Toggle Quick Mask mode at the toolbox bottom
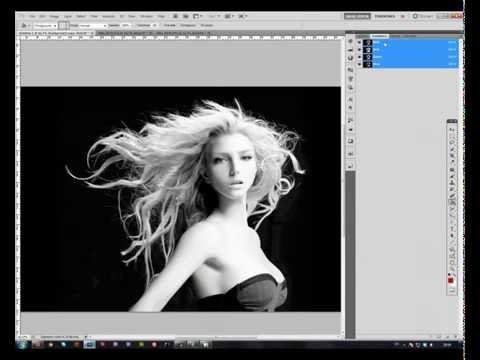480x360 pixels. coord(452,289)
